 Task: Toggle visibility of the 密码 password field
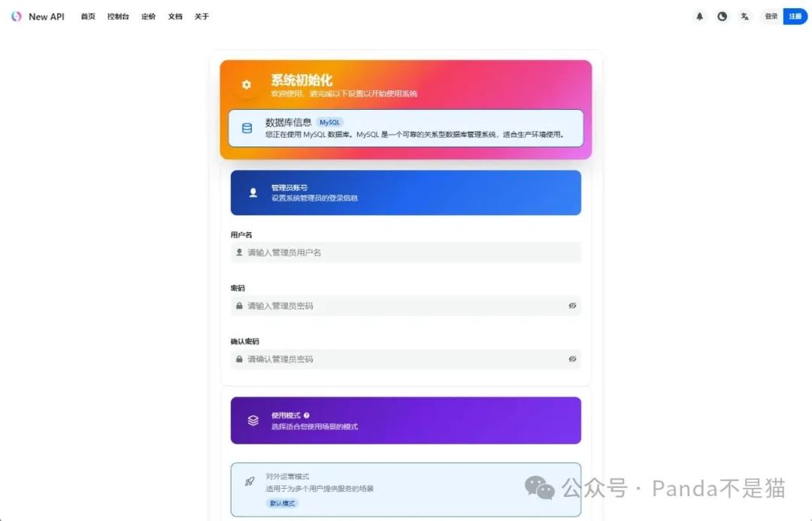[572, 305]
